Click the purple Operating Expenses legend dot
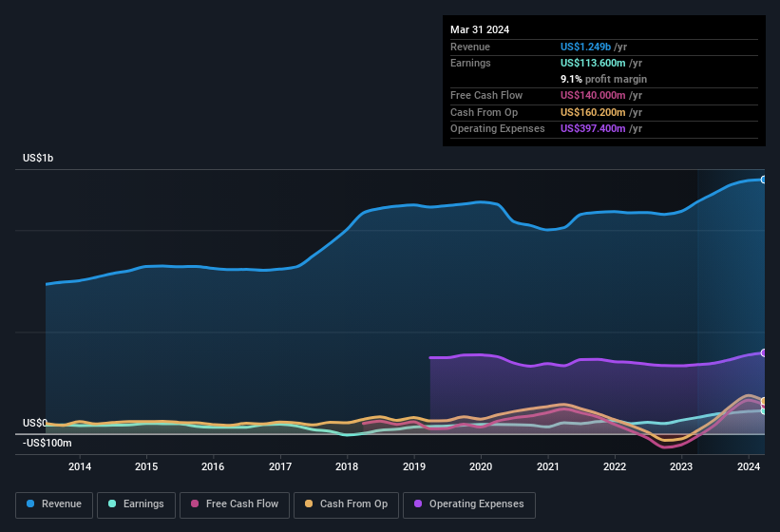The image size is (780, 532). pyautogui.click(x=417, y=504)
